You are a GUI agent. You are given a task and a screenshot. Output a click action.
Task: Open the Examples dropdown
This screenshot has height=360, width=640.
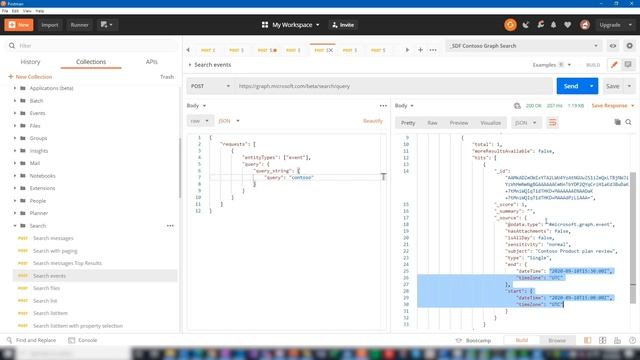[551, 65]
